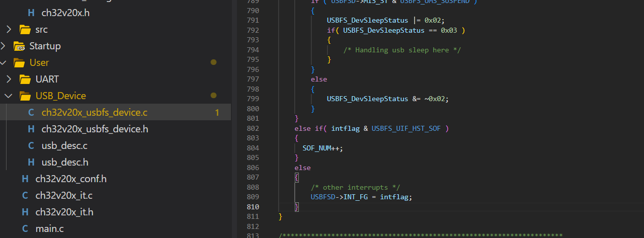Click C icon of usb_desc.c
The image size is (644, 238).
click(x=31, y=145)
